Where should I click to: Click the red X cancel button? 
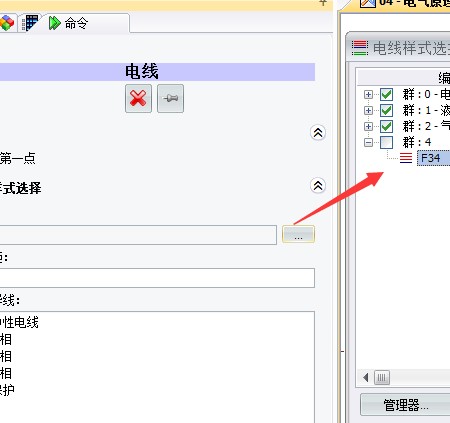[138, 99]
